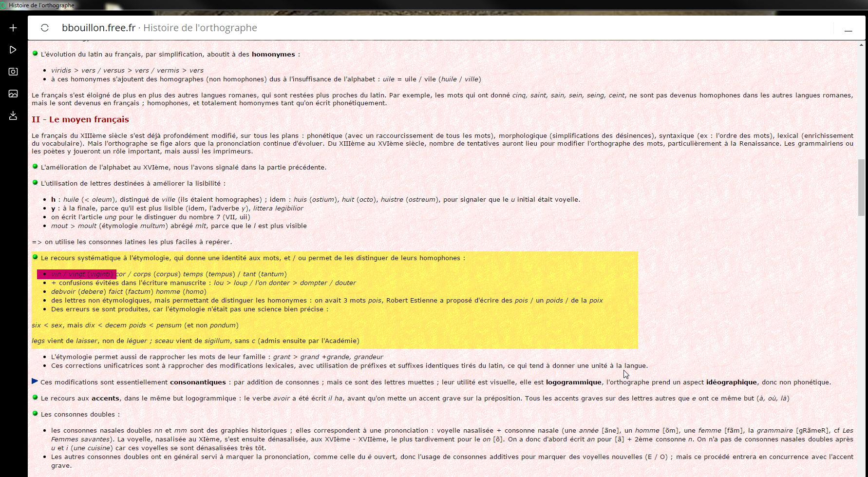The width and height of the screenshot is (868, 477).
Task: Click the blue arrow before 'Ces modifications'
Action: (35, 382)
